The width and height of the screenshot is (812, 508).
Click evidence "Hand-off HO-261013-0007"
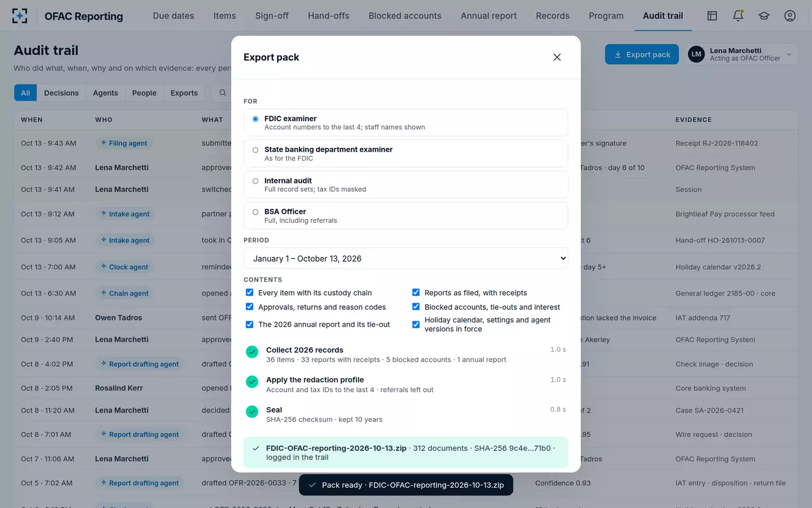pyautogui.click(x=720, y=240)
